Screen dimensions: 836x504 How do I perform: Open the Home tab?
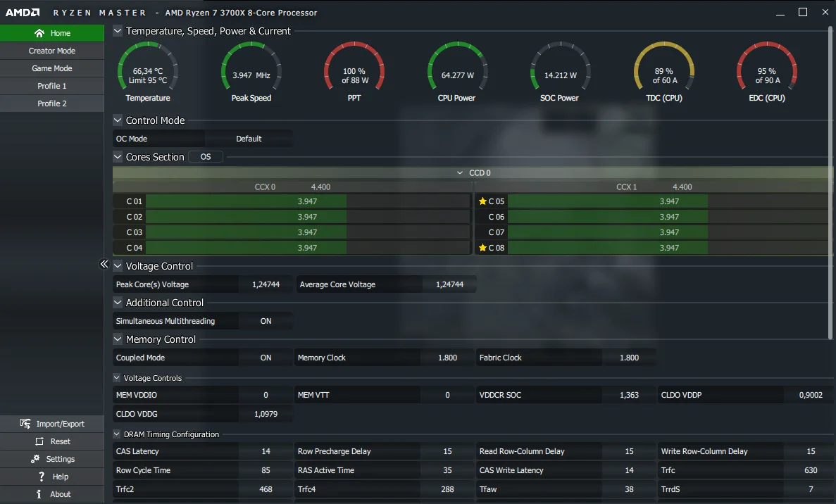click(52, 33)
